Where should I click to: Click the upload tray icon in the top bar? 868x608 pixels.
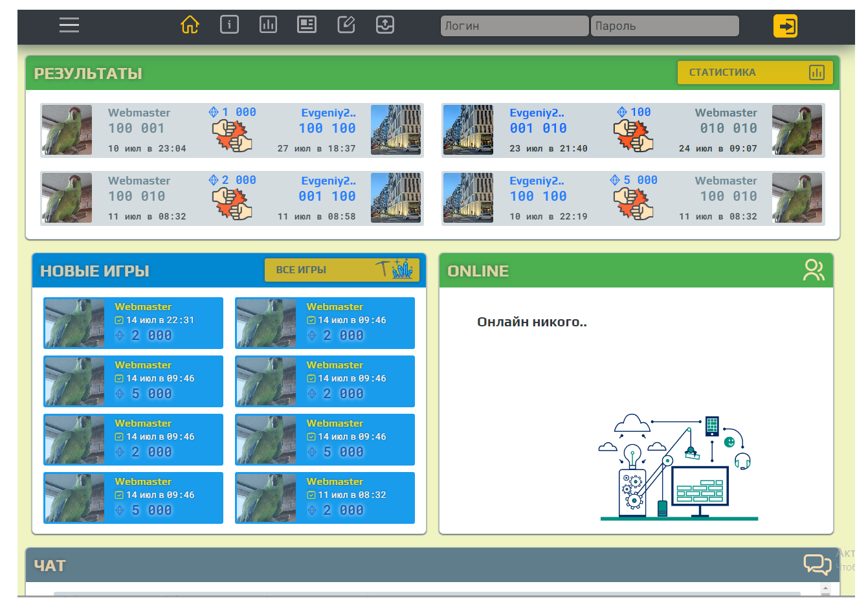[x=385, y=25]
